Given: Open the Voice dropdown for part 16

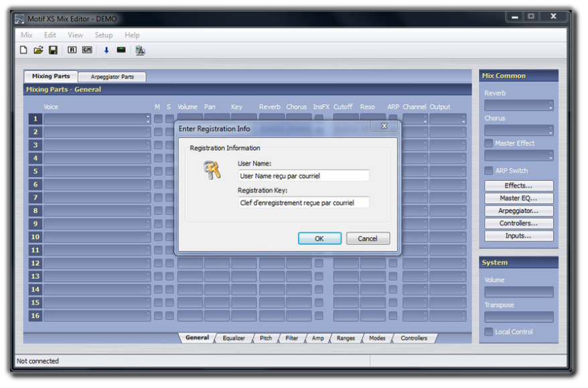Looking at the screenshot, I should 97,316.
